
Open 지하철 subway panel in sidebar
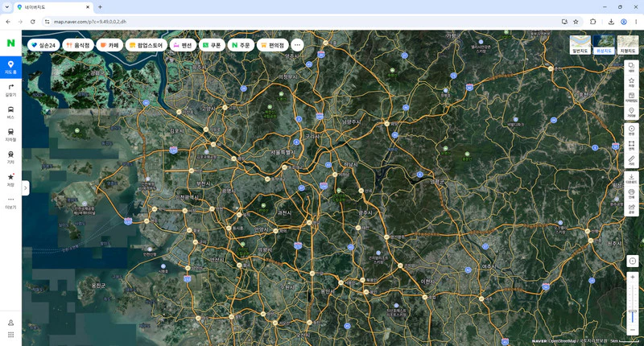(x=10, y=135)
